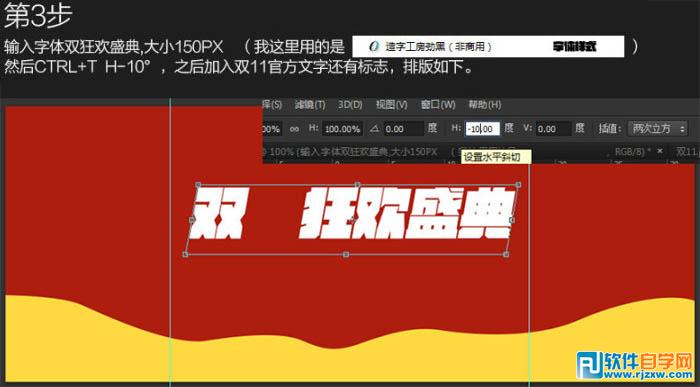Open the 插值 interpolation dropdown
Viewport: 700px width, 387px height.
[657, 129]
